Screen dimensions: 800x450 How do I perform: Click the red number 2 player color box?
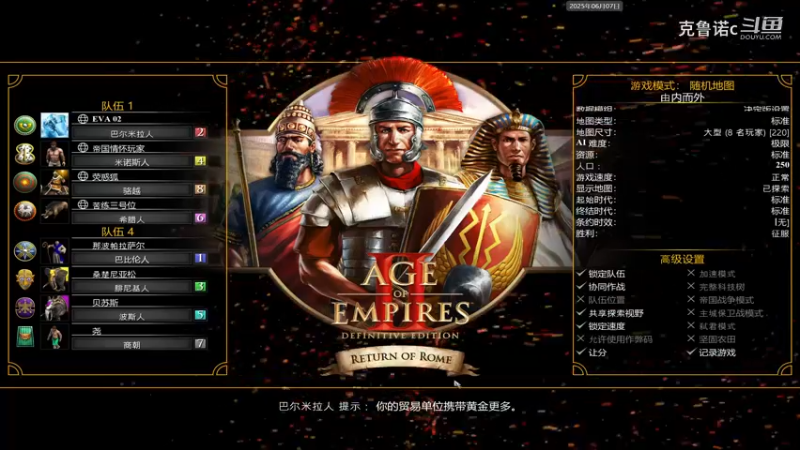(x=200, y=133)
